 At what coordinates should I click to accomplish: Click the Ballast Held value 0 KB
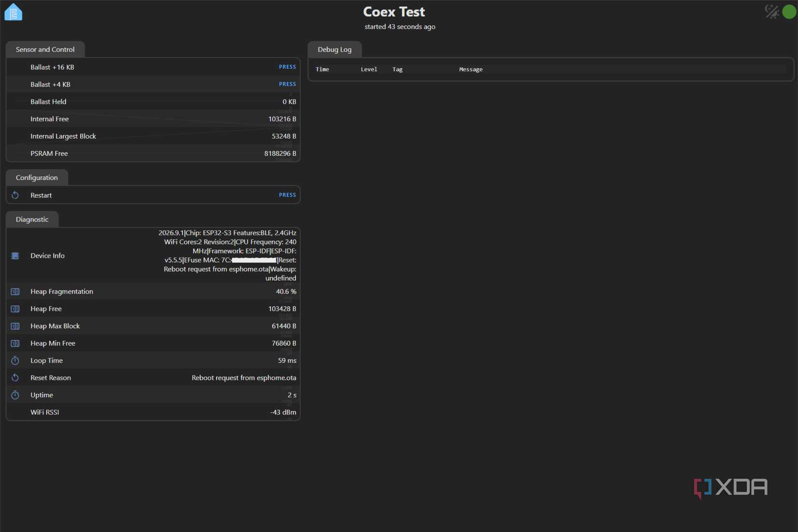(x=289, y=102)
